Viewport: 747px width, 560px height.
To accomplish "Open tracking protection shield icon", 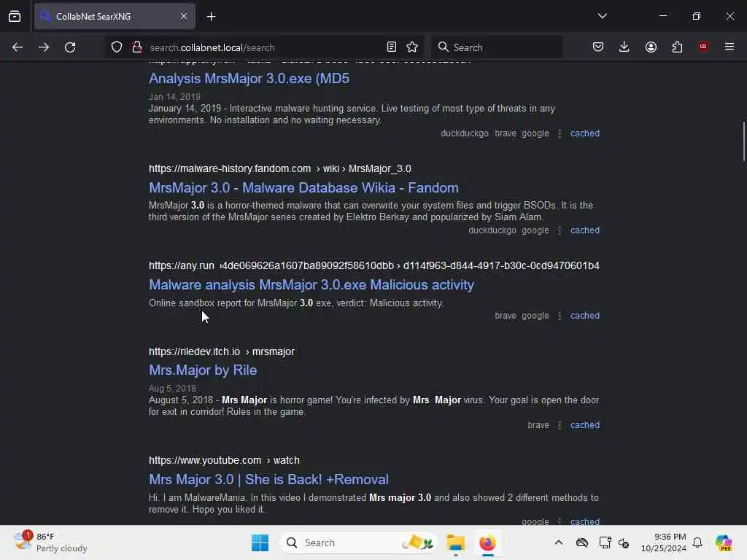I will (x=117, y=47).
